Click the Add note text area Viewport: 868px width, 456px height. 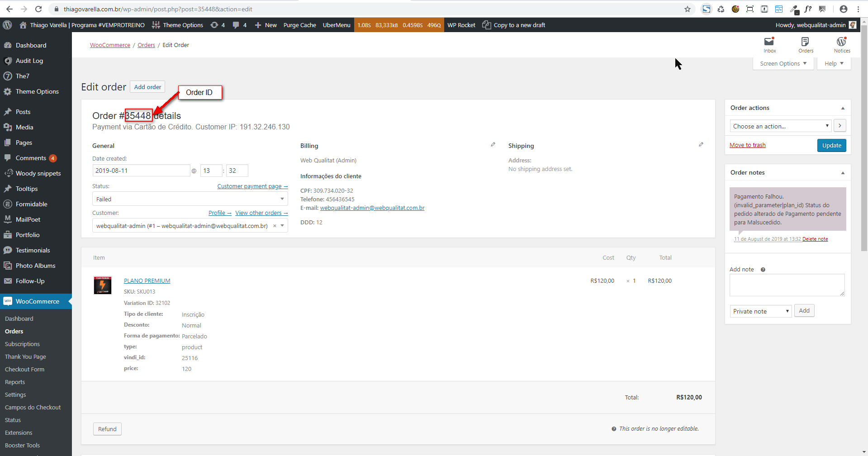[787, 285]
